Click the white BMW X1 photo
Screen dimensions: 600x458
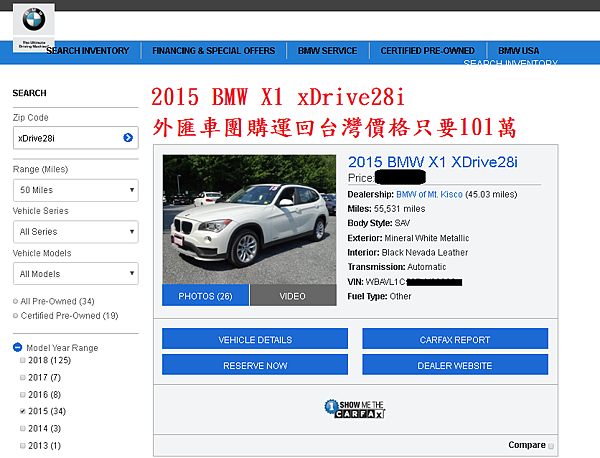(x=249, y=219)
